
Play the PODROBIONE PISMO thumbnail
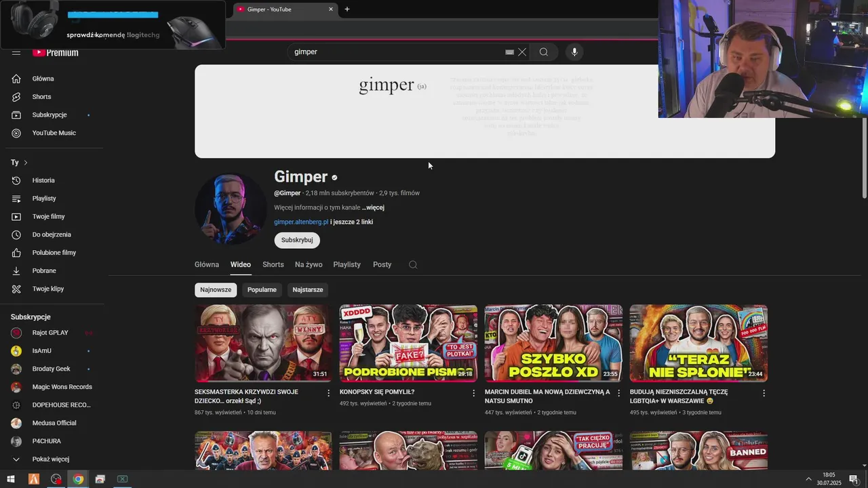[408, 343]
